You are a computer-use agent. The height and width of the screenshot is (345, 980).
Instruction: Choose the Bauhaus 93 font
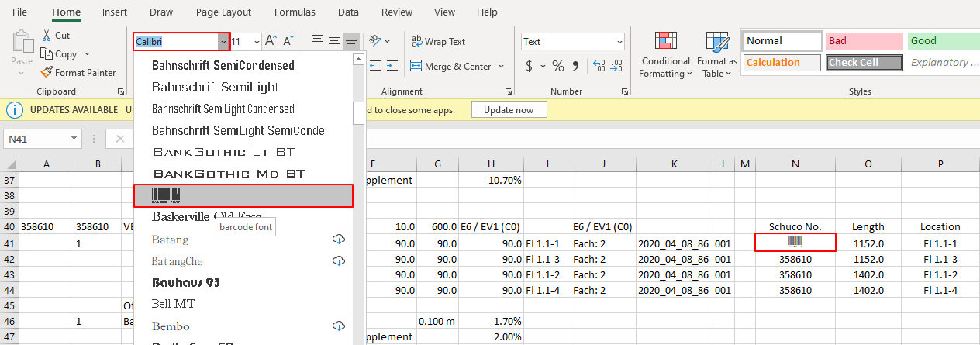click(186, 282)
